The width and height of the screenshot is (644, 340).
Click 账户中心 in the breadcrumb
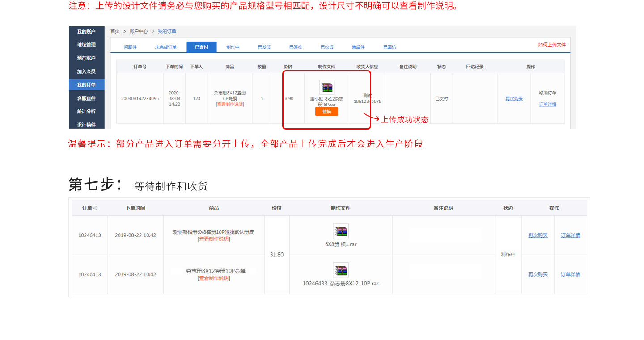(139, 31)
